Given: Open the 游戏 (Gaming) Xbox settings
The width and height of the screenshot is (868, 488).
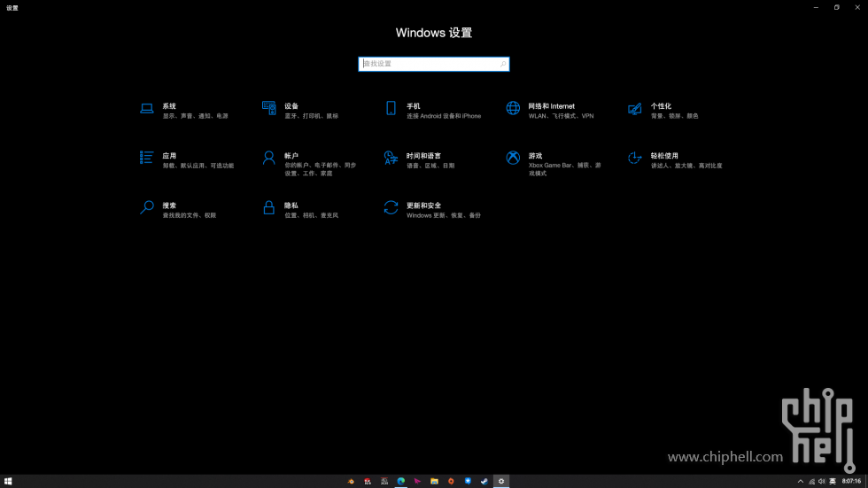Looking at the screenshot, I should (x=554, y=164).
